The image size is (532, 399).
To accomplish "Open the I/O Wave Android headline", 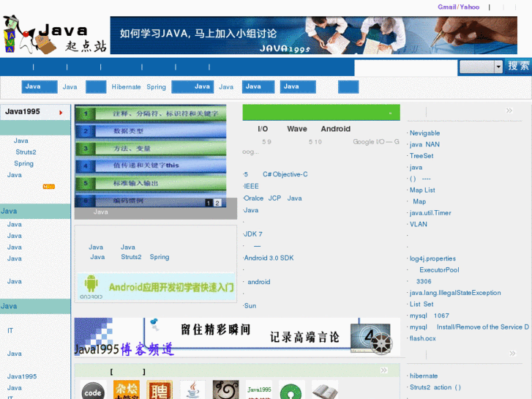I will click(x=304, y=129).
